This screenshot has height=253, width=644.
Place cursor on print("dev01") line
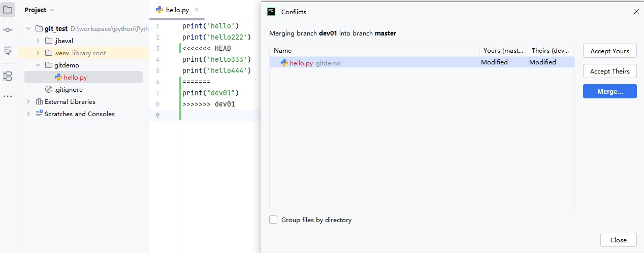(x=210, y=93)
